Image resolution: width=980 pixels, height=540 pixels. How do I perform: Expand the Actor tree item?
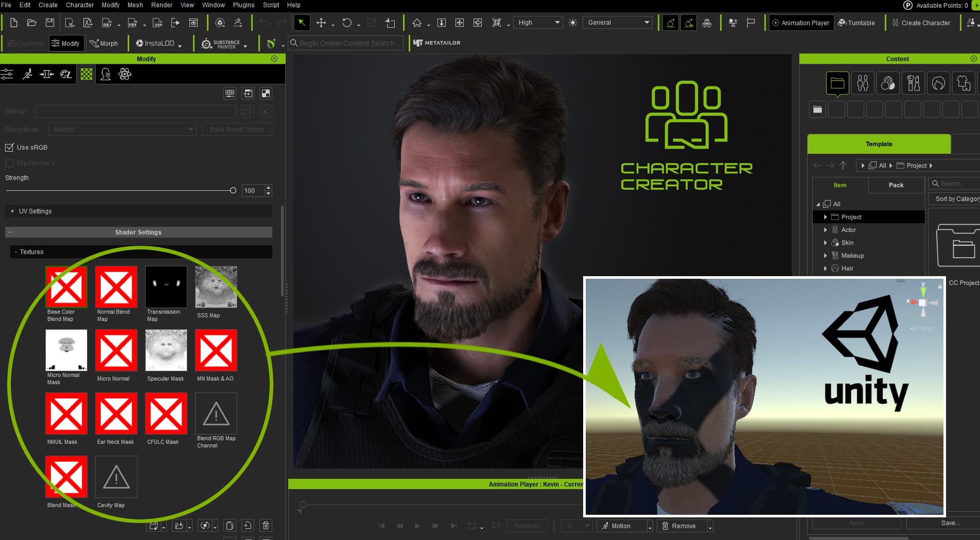click(x=826, y=230)
